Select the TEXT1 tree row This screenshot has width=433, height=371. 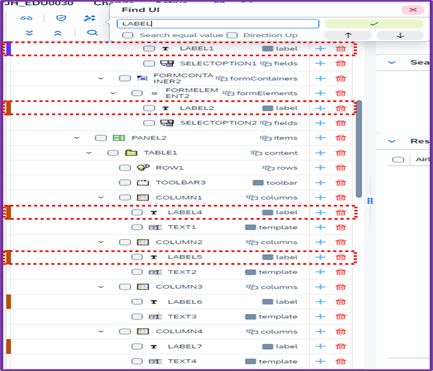pos(180,227)
